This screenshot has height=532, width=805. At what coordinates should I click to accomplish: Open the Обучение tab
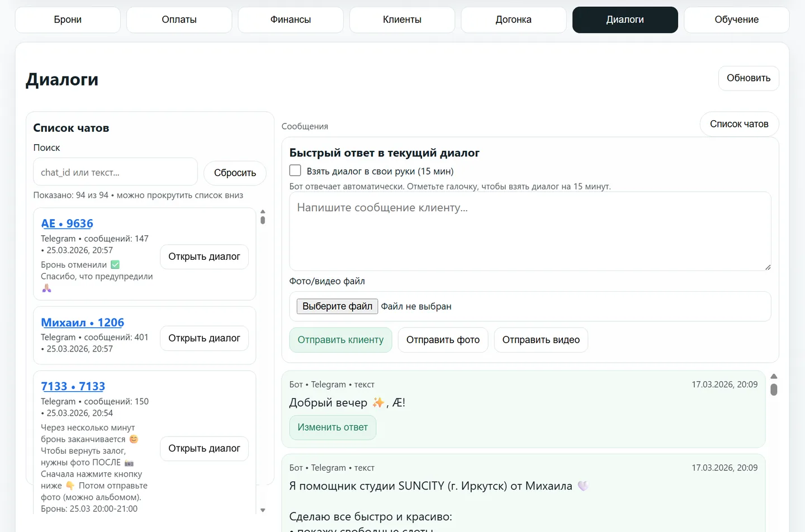click(x=736, y=20)
